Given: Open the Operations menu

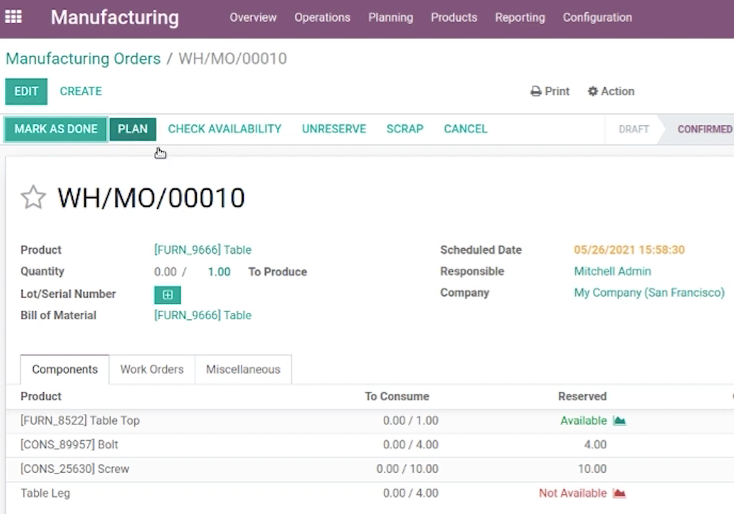Looking at the screenshot, I should (322, 17).
